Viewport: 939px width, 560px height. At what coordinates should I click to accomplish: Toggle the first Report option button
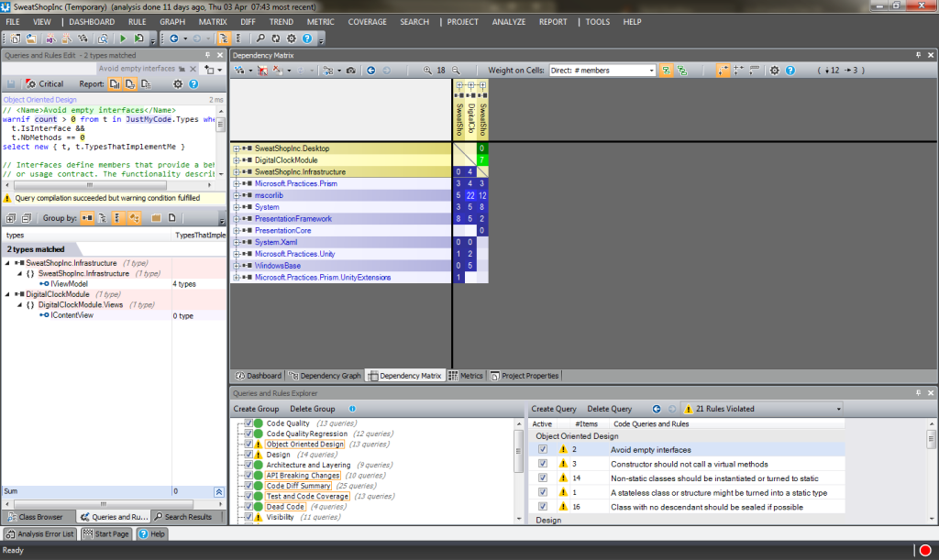tap(115, 83)
